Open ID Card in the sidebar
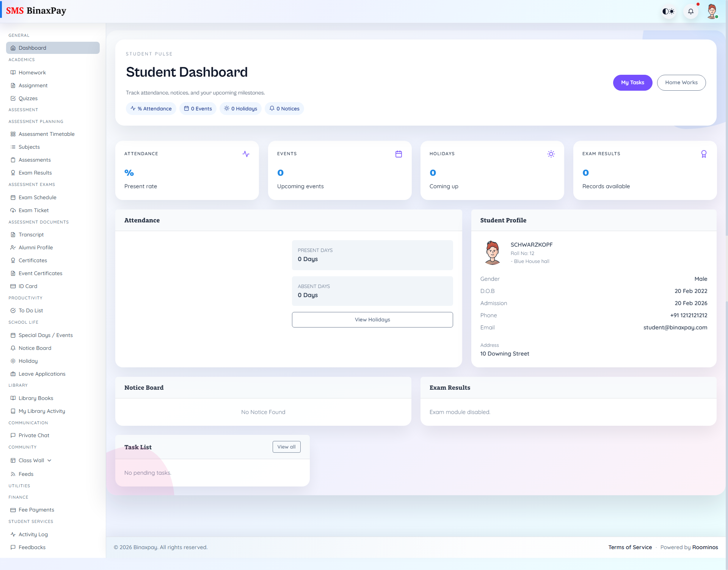Viewport: 728px width, 570px height. click(x=28, y=286)
